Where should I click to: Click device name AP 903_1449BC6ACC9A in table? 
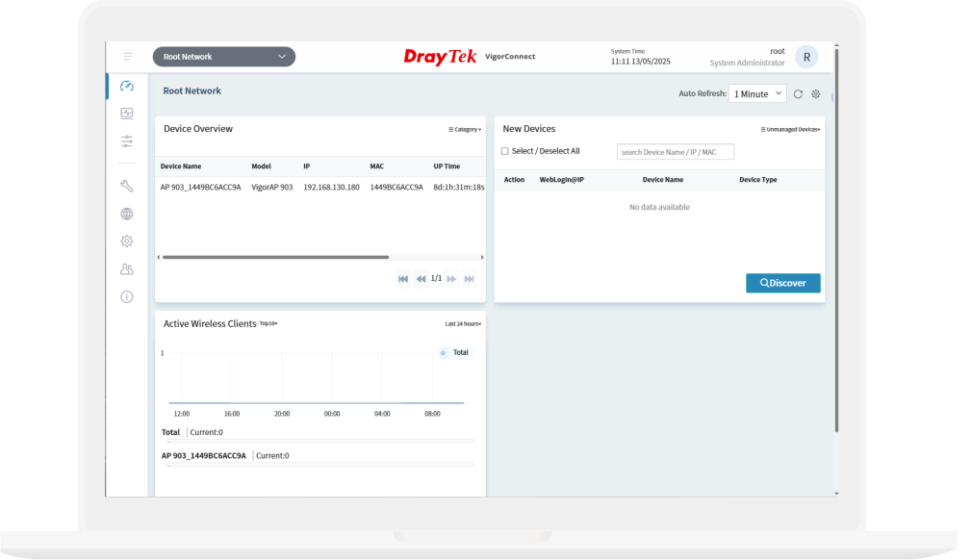(200, 187)
